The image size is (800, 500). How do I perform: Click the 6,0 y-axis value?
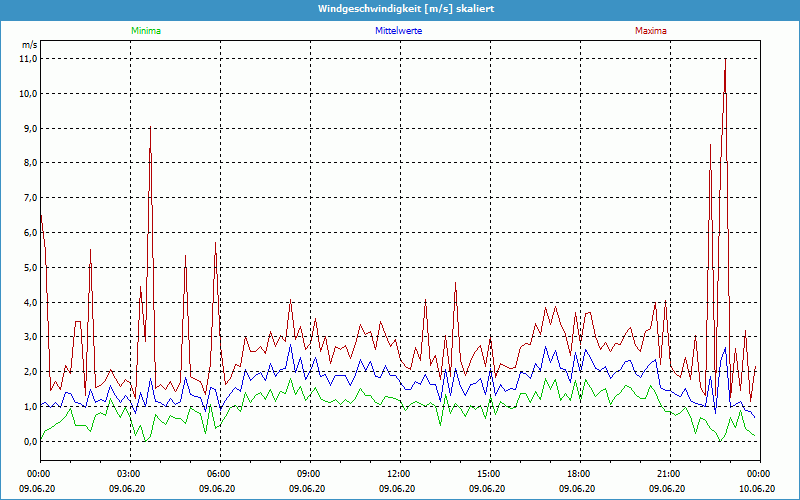tap(31, 233)
